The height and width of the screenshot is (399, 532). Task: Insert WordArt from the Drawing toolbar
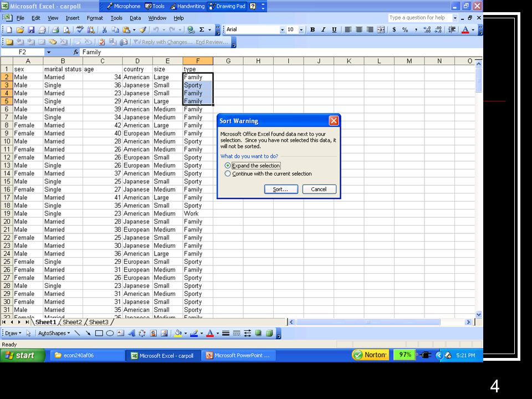pos(132,333)
